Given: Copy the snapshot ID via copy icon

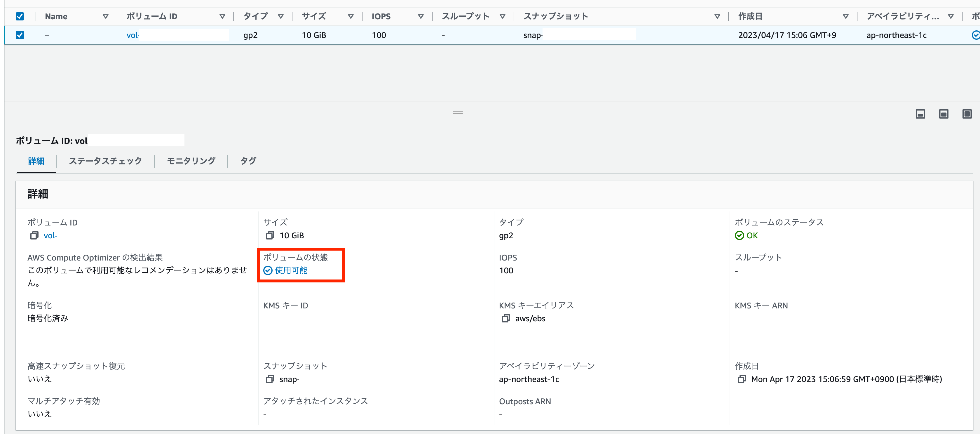Looking at the screenshot, I should (x=270, y=379).
